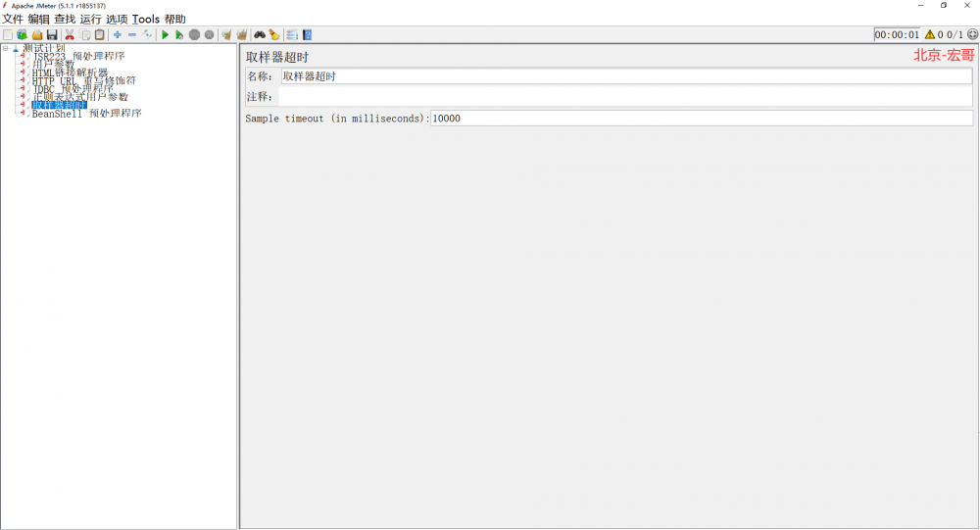
Task: Open the 查找 menu
Action: coord(65,20)
